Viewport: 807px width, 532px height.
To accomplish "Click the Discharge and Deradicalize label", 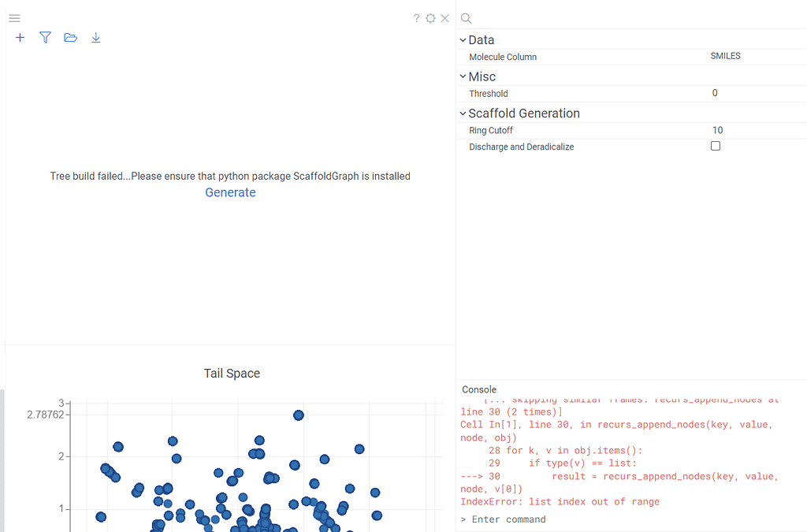I will [x=522, y=147].
